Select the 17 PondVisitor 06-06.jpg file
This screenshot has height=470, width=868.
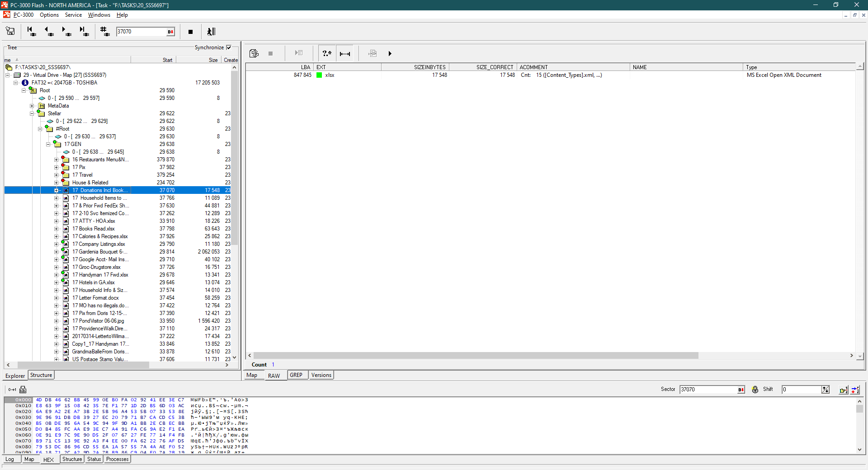pyautogui.click(x=98, y=321)
